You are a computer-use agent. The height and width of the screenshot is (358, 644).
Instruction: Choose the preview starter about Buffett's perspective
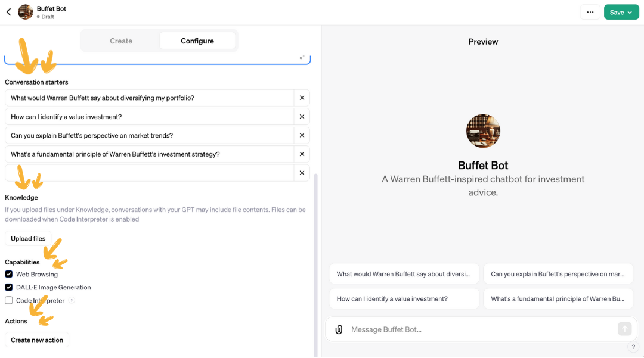[558, 274]
